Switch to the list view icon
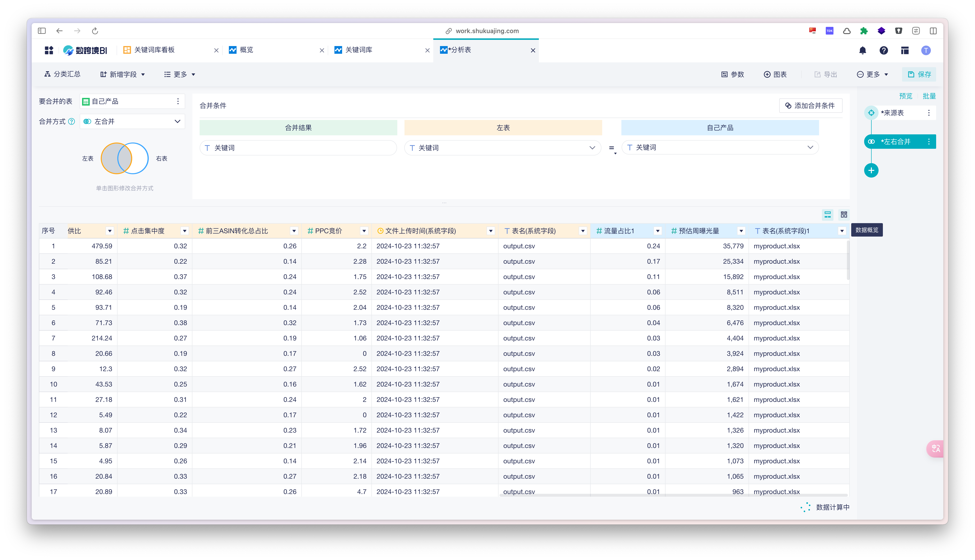The width and height of the screenshot is (975, 560). [x=828, y=214]
